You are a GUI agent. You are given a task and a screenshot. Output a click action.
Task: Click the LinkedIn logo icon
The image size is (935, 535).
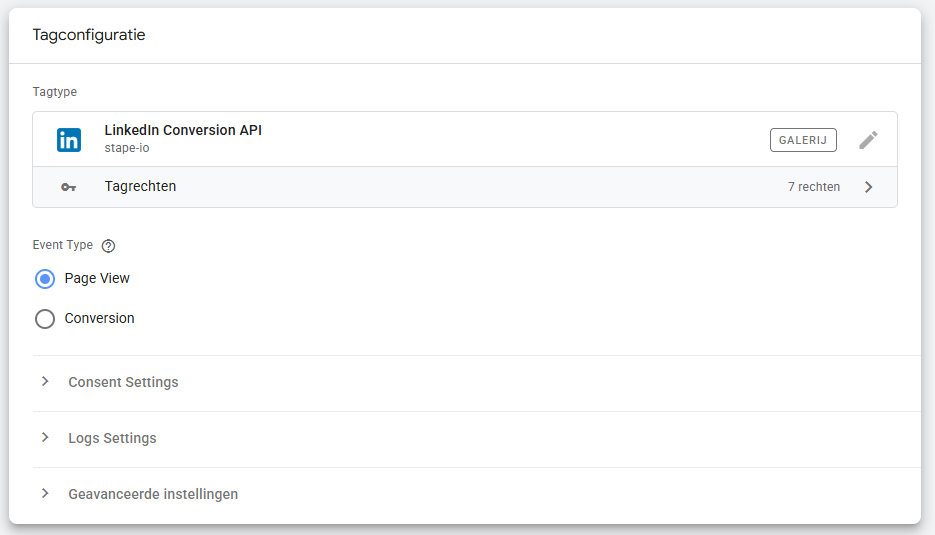(x=69, y=140)
